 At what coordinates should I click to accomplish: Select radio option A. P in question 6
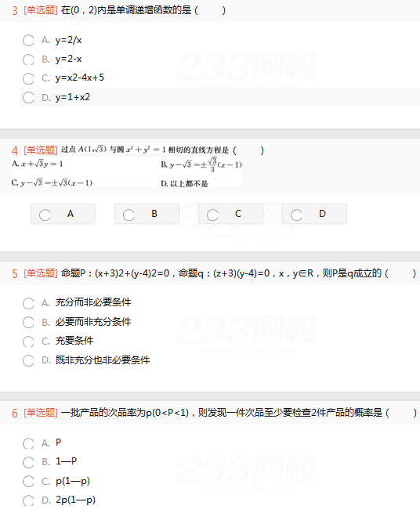(x=28, y=443)
